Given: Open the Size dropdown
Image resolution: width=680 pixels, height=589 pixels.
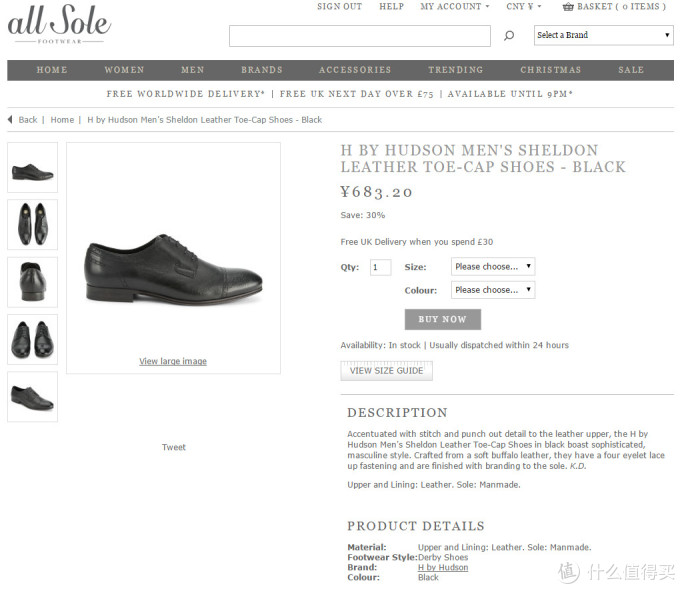Looking at the screenshot, I should (x=493, y=266).
